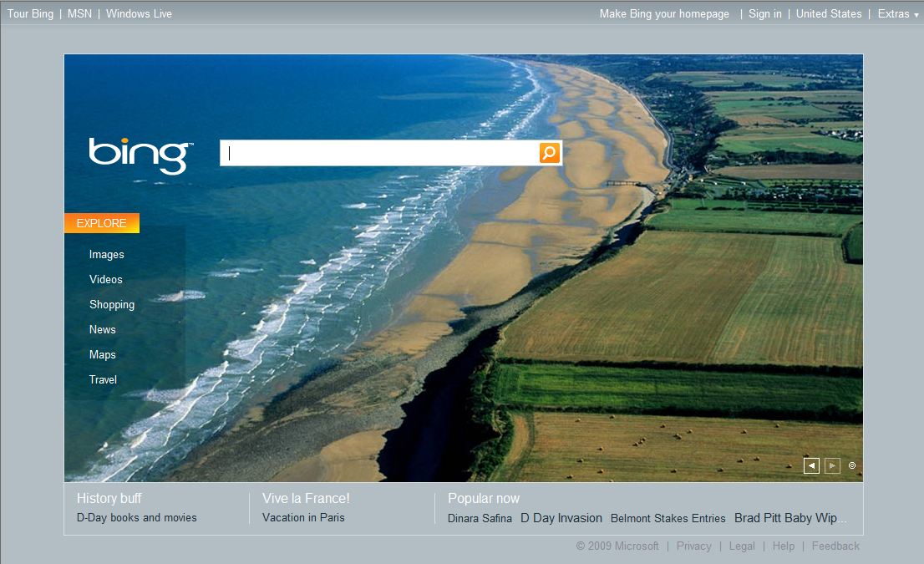Open the image copyright info icon
This screenshot has height=564, width=924.
[x=852, y=466]
